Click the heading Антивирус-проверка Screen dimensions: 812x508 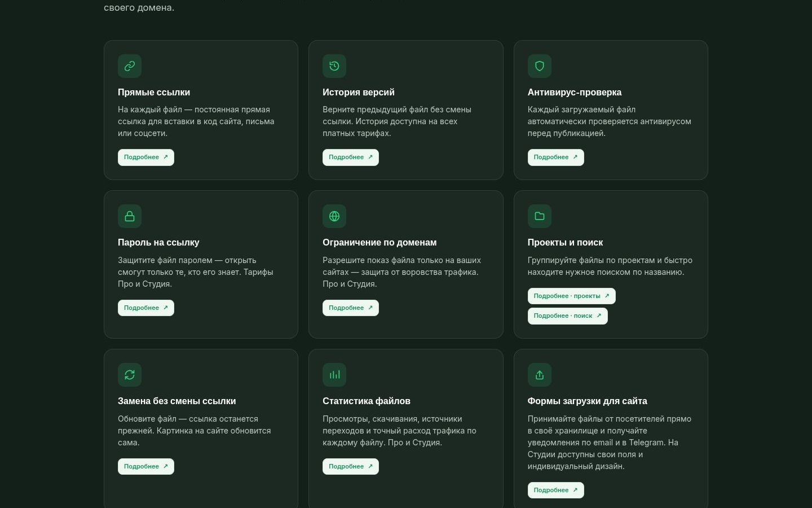point(575,92)
